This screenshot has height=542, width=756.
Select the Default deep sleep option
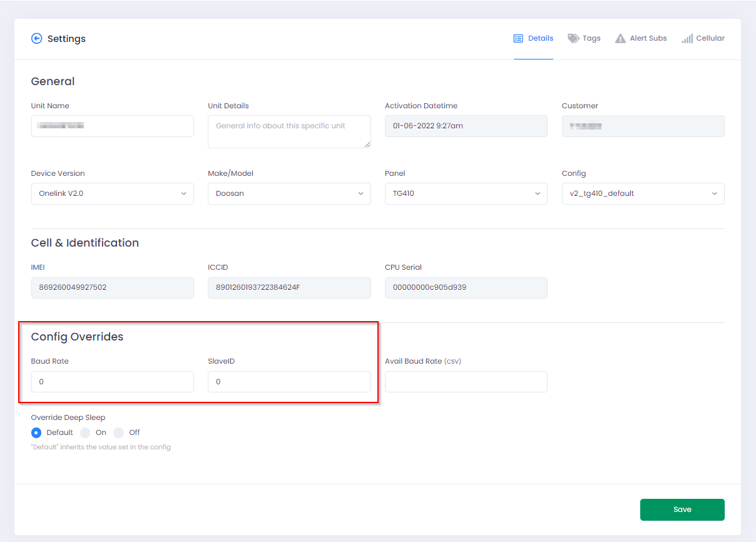[x=36, y=432]
